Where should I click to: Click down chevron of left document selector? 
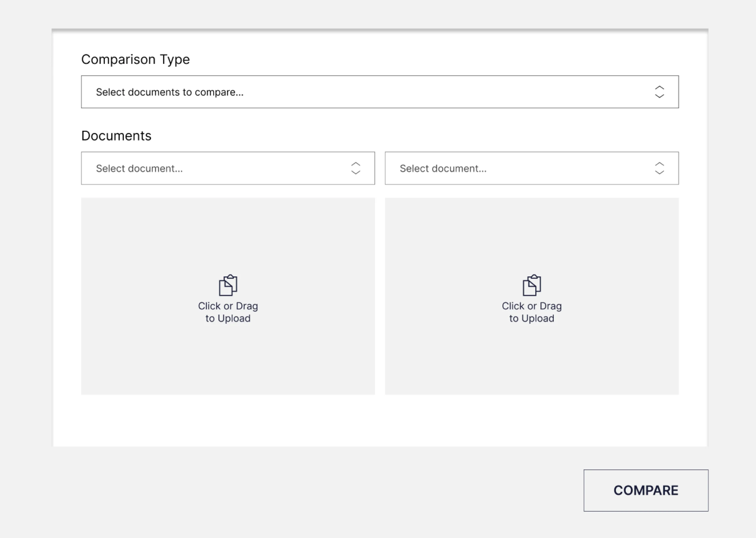(x=356, y=172)
